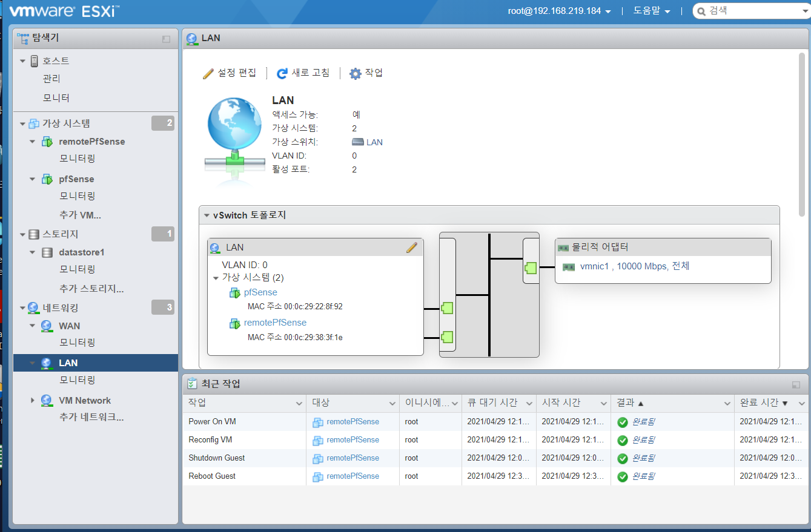Collapse the vSwitch 토폴로지 section
Viewport: 811px width, 532px height.
pos(207,215)
